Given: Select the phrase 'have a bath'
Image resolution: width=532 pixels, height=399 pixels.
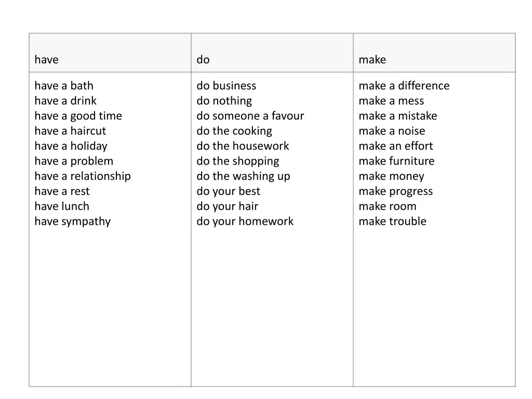Looking at the screenshot, I should pyautogui.click(x=64, y=86).
